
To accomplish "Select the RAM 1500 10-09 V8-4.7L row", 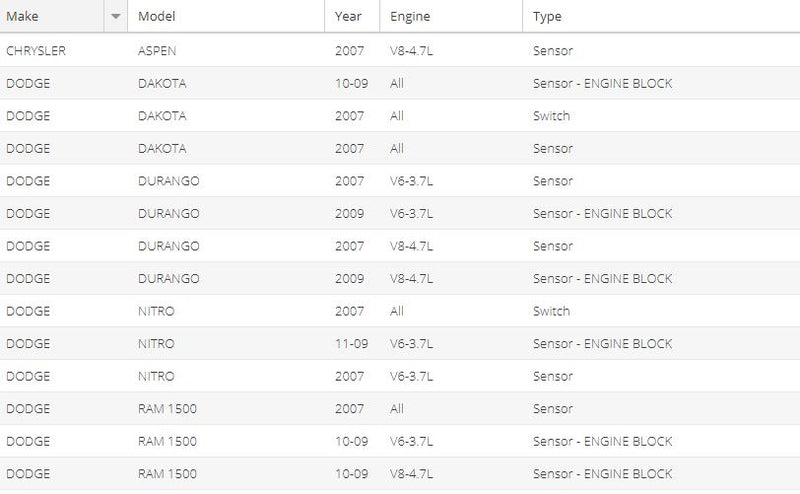I will 400,474.
